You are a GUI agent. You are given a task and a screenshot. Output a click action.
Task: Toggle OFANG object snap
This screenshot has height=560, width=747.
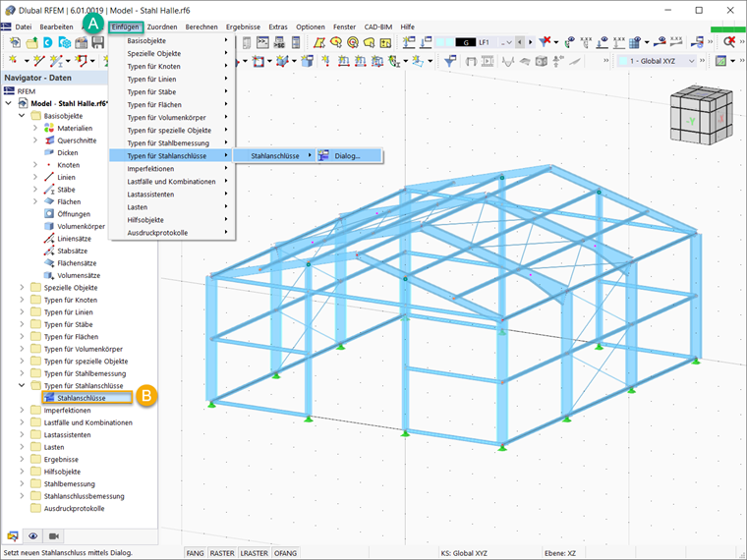coord(285,553)
